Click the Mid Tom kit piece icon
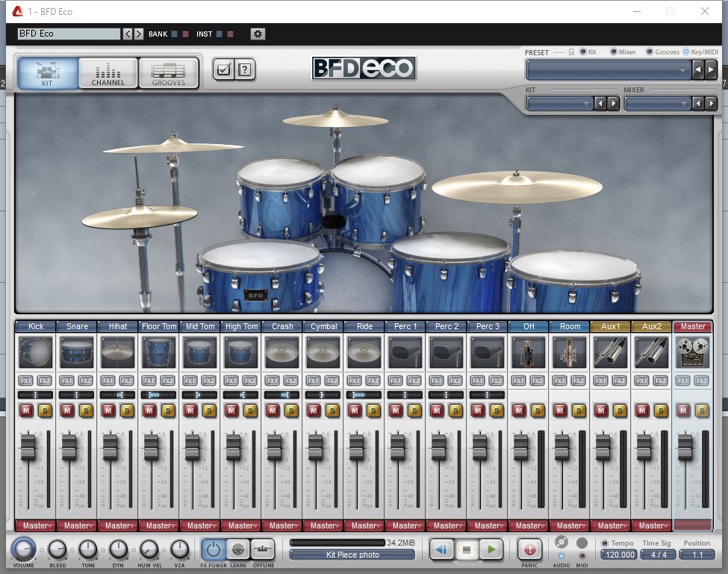 pos(199,352)
